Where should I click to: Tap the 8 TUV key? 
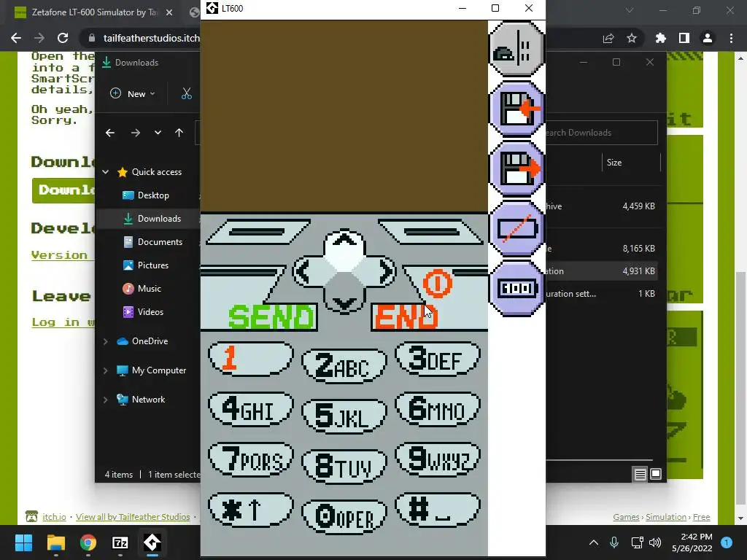pos(344,466)
